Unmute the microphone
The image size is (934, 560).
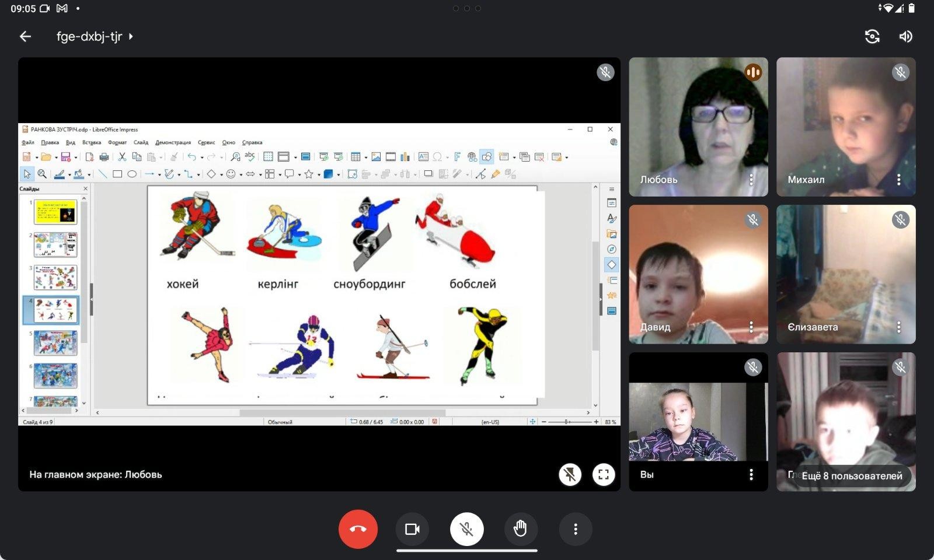(466, 529)
